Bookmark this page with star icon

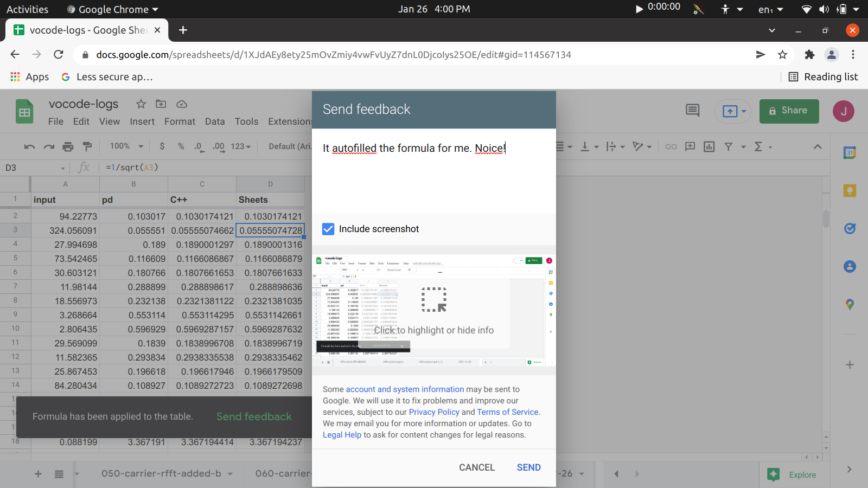click(782, 54)
